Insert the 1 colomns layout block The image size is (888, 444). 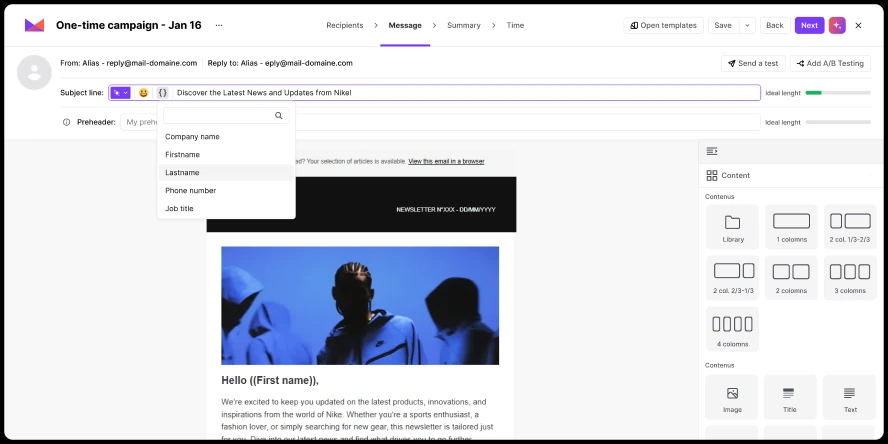point(791,227)
